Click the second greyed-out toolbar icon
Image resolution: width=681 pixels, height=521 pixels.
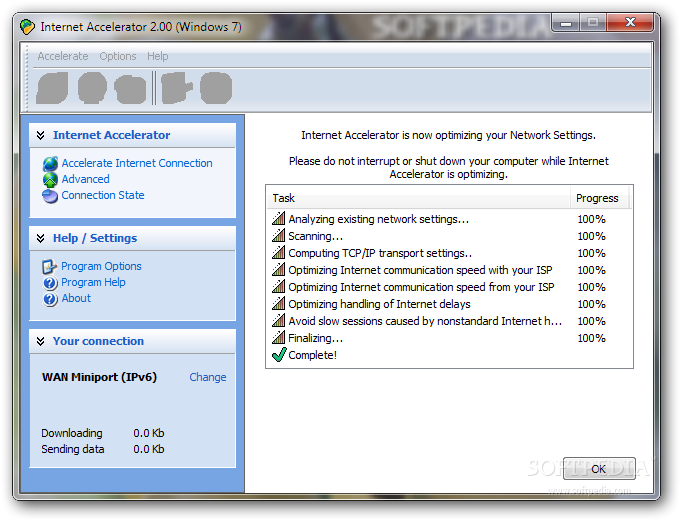(x=92, y=88)
